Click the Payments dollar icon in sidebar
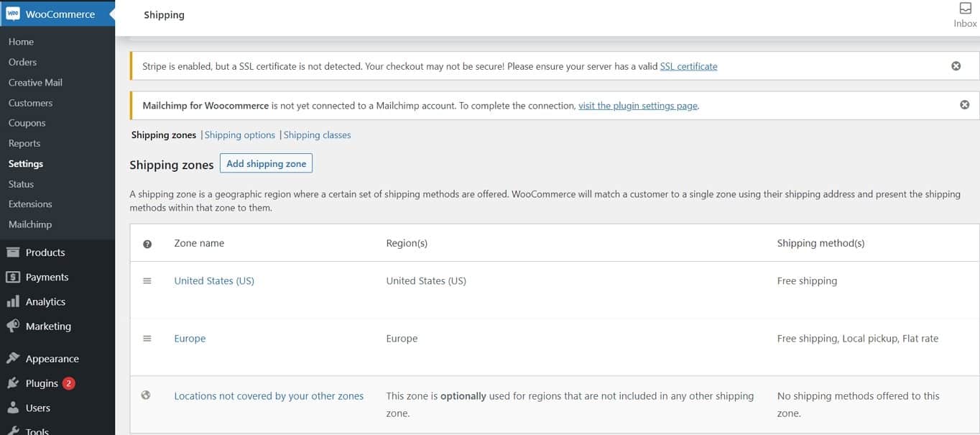Viewport: 980px width, 435px height. point(13,277)
